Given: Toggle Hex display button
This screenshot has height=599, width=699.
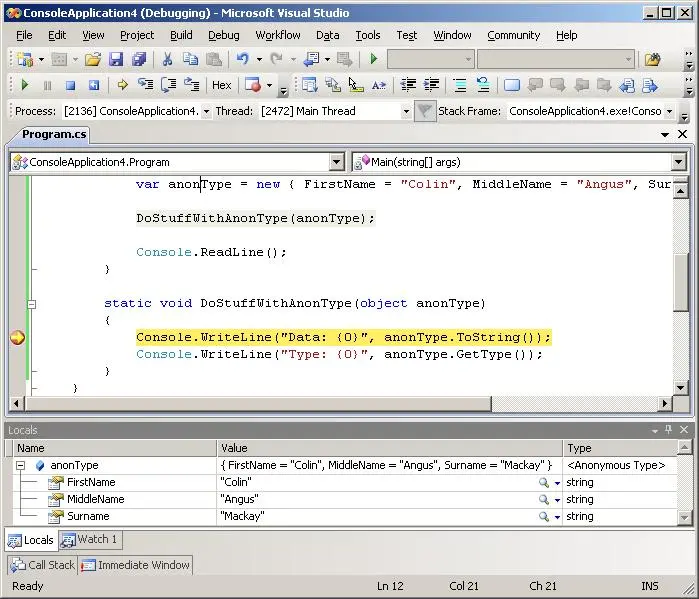Looking at the screenshot, I should [222, 85].
